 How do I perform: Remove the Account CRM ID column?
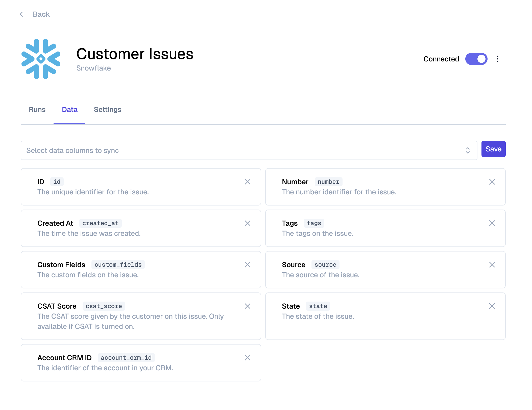click(x=247, y=358)
